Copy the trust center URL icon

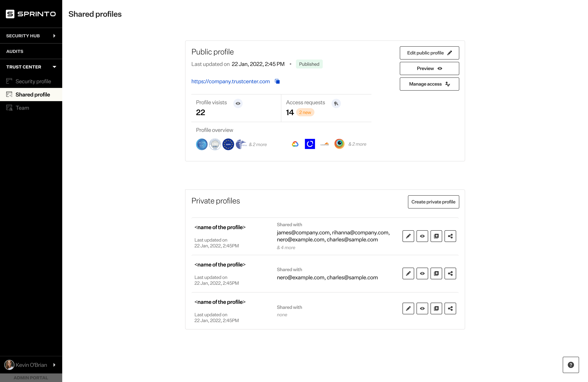(x=277, y=81)
